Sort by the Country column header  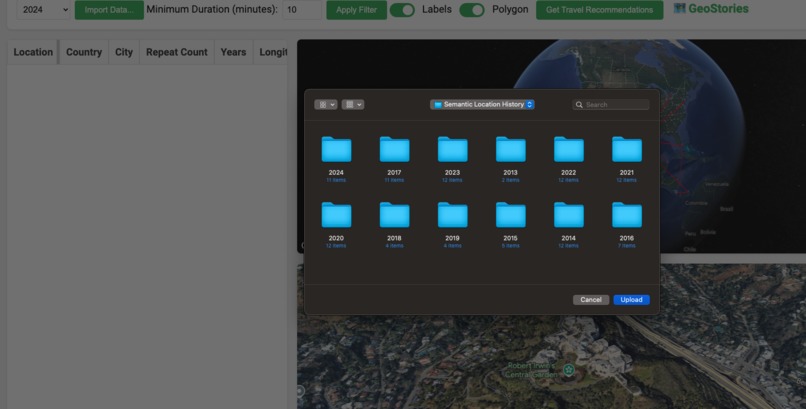(84, 52)
